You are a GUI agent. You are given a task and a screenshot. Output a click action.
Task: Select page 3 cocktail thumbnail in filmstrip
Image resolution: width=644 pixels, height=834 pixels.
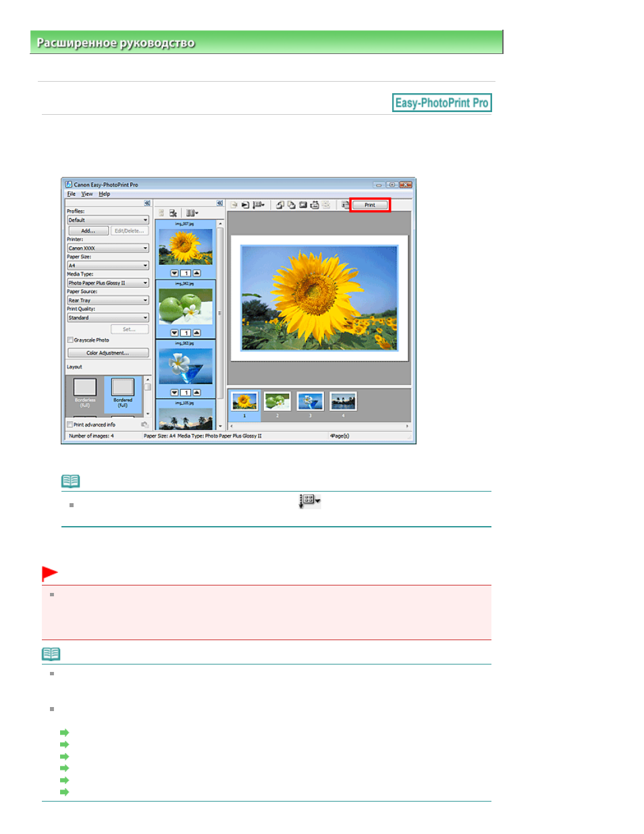point(310,401)
